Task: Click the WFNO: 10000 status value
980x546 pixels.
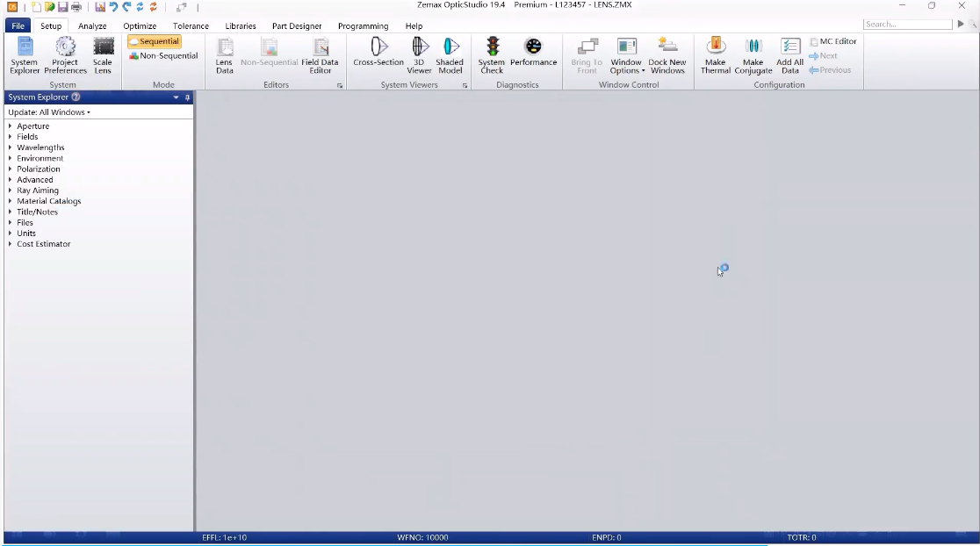Action: [422, 537]
